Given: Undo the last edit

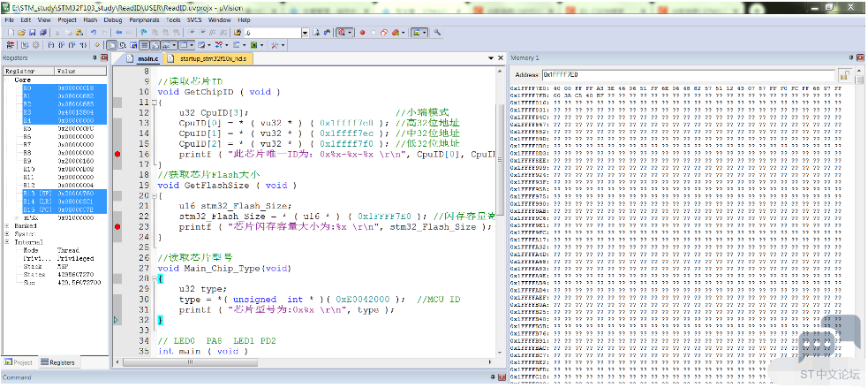Looking at the screenshot, I should pyautogui.click(x=93, y=33).
